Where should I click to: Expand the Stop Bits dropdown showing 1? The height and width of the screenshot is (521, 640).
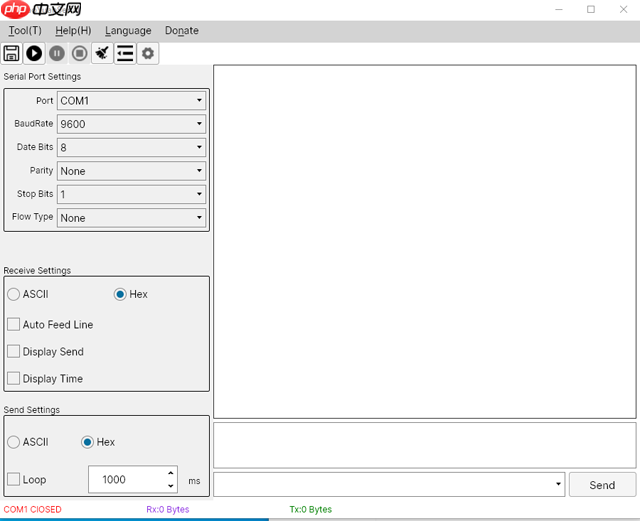(x=131, y=194)
